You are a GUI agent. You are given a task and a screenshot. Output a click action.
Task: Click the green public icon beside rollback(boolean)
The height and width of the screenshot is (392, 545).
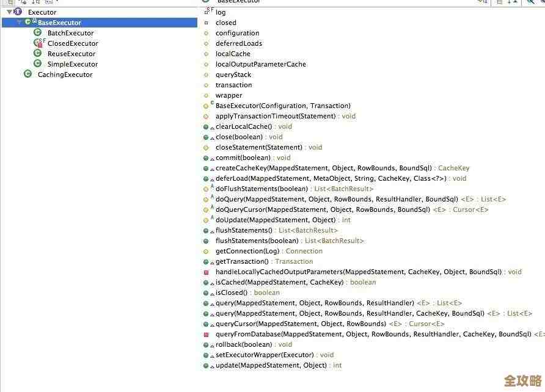(x=206, y=344)
